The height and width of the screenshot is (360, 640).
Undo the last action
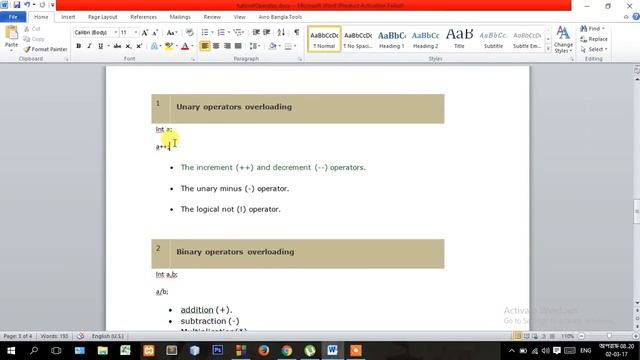27,5
